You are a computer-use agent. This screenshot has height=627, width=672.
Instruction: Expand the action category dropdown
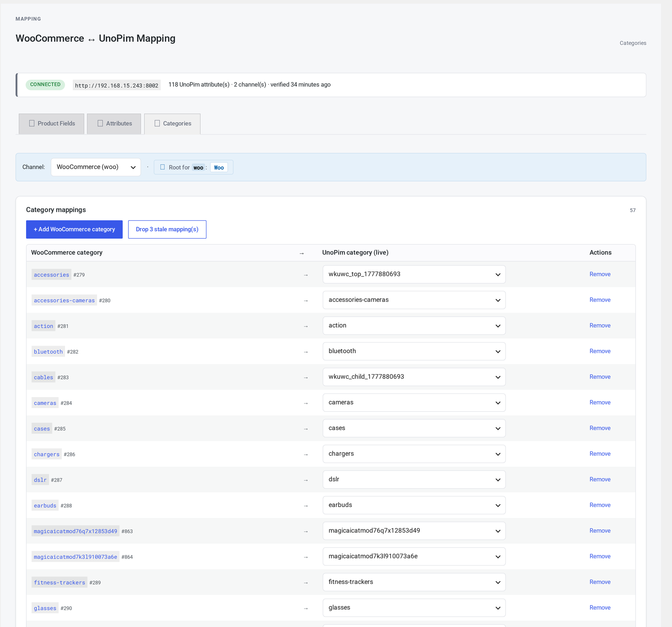pyautogui.click(x=414, y=326)
